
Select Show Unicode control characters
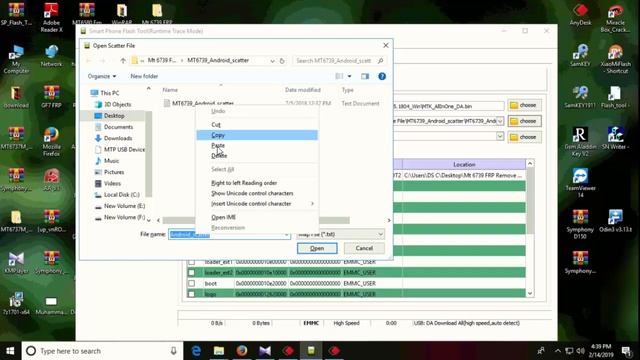click(x=257, y=193)
